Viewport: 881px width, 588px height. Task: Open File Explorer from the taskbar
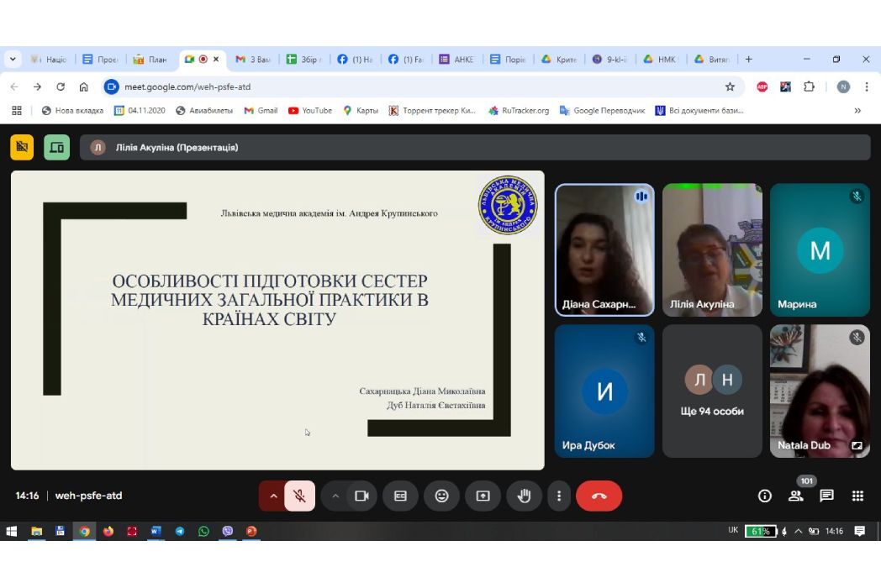[x=36, y=531]
